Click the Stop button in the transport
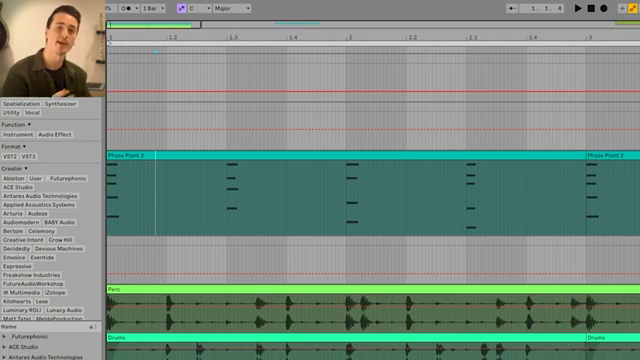The height and width of the screenshot is (360, 640). click(x=591, y=8)
